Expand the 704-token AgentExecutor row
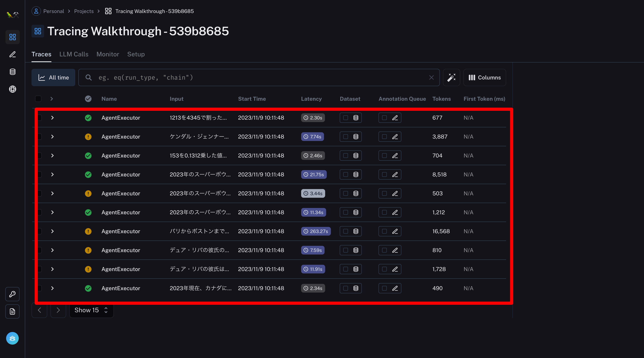This screenshot has width=644, height=358. coord(52,156)
